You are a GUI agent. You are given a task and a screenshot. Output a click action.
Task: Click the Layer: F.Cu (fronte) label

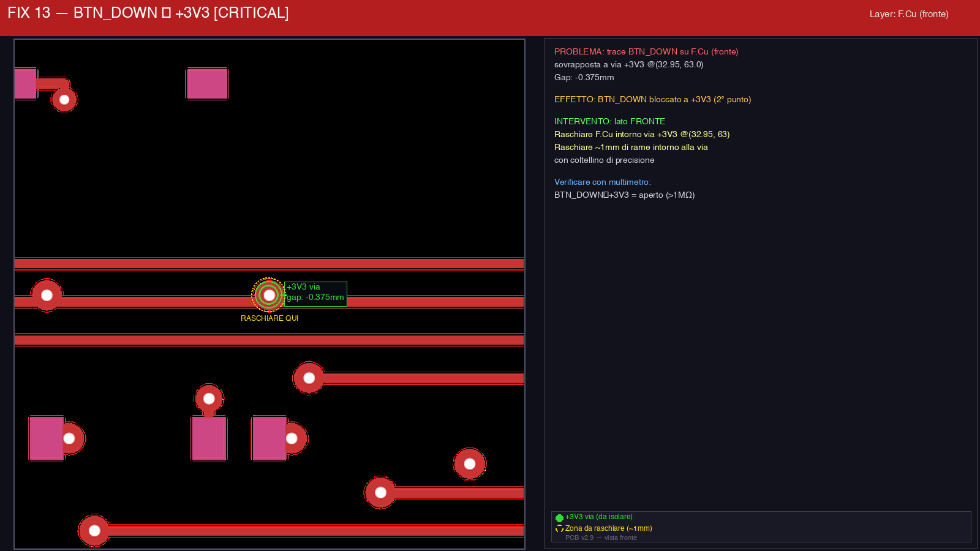pos(908,14)
